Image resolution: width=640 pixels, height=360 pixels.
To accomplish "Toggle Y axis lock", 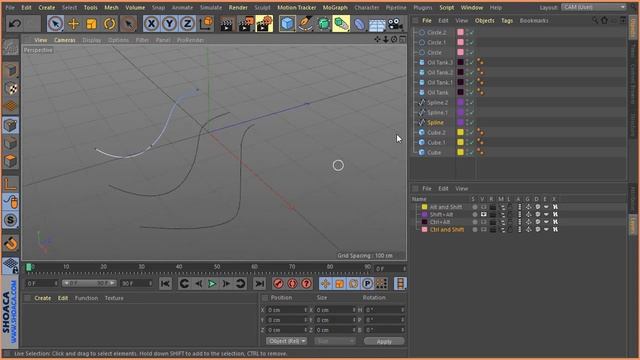I will tap(169, 24).
